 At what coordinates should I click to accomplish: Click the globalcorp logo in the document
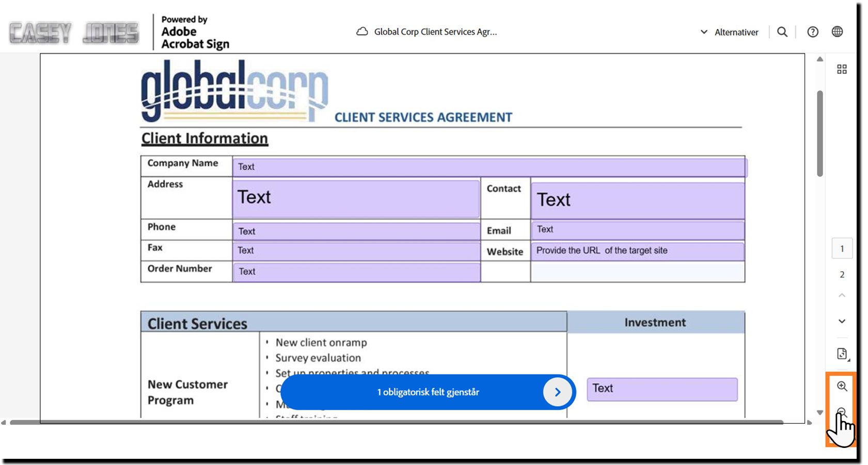(x=234, y=91)
